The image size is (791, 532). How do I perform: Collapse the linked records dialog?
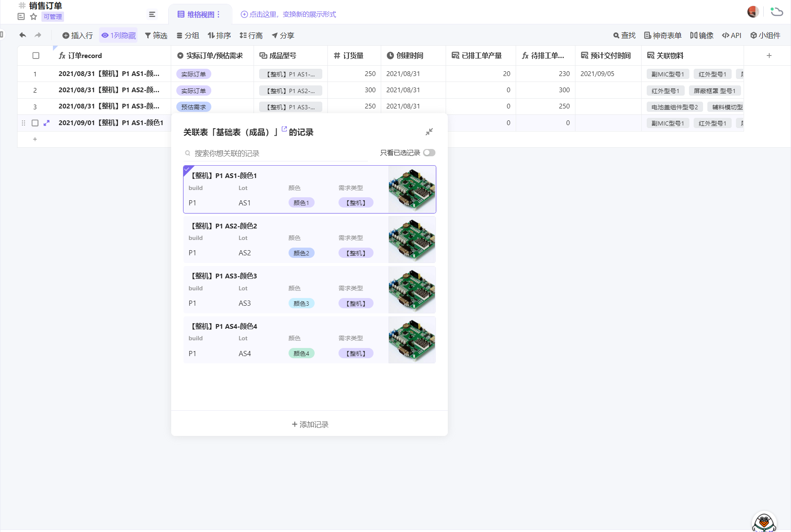click(x=429, y=132)
